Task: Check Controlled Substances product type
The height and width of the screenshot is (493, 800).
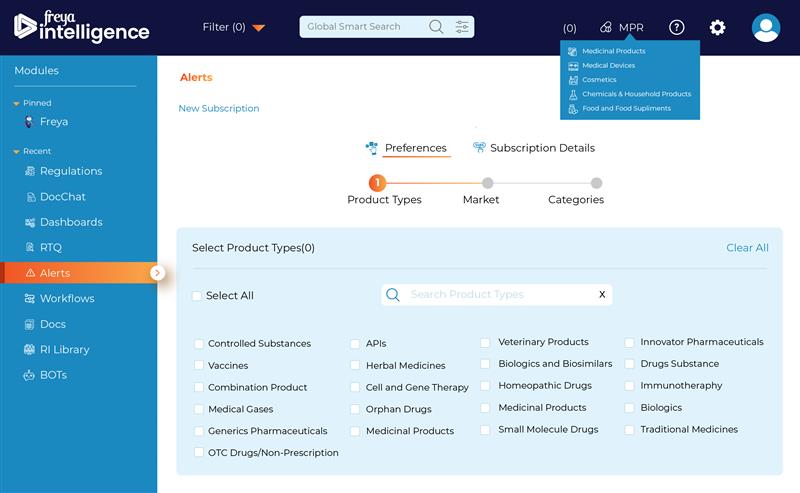Action: click(199, 344)
